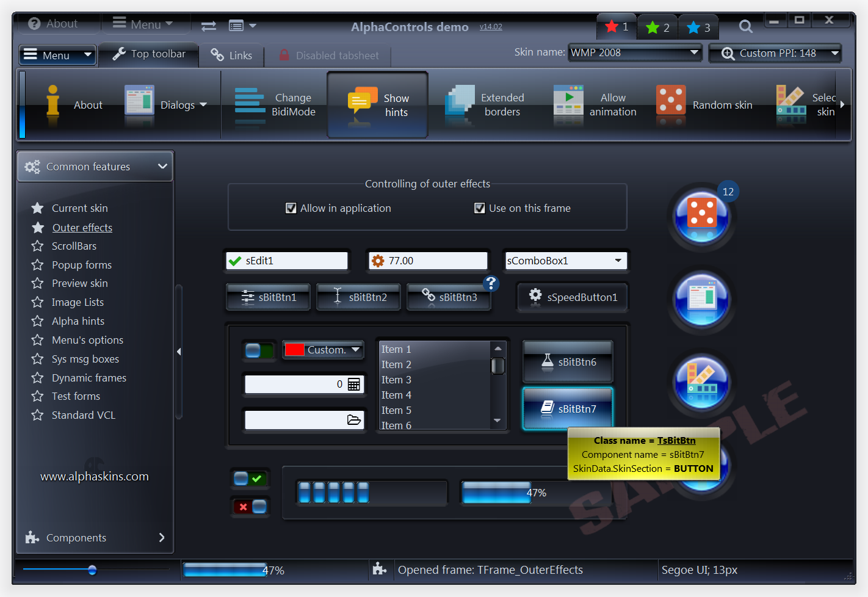Expand the Custom color dropdown
The height and width of the screenshot is (597, 868).
point(355,350)
